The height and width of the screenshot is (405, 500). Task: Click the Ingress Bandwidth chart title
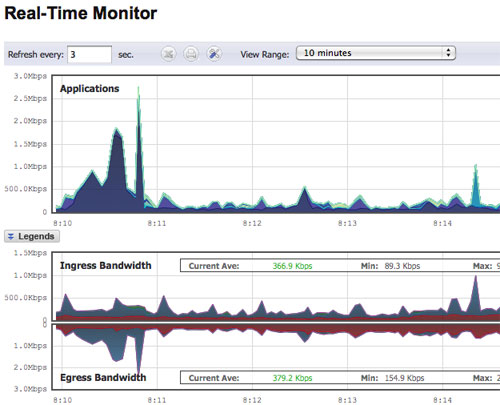(106, 266)
